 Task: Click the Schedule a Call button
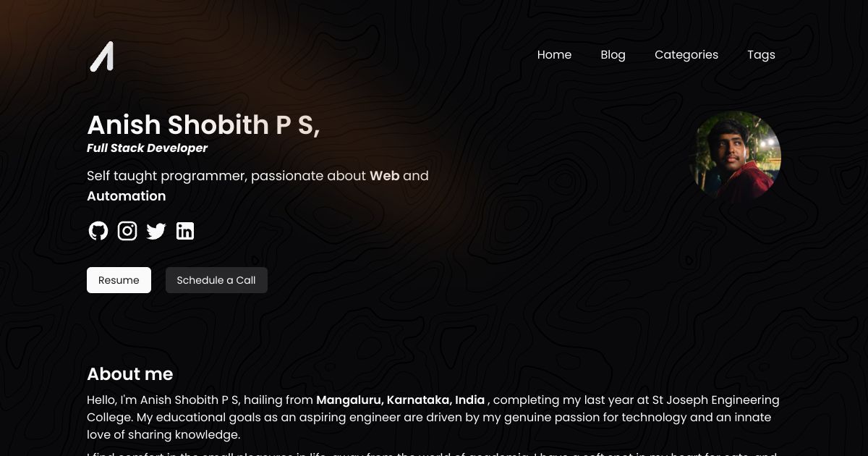pos(216,280)
